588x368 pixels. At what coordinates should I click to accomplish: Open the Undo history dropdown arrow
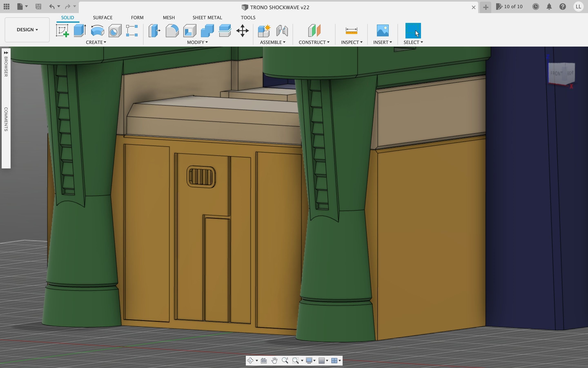(59, 6)
